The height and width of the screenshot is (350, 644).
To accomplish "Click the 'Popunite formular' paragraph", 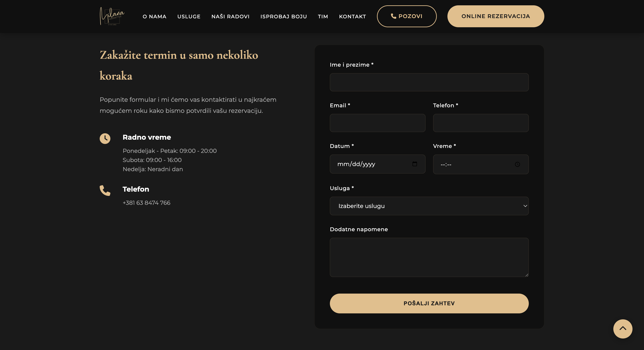I will (x=188, y=105).
